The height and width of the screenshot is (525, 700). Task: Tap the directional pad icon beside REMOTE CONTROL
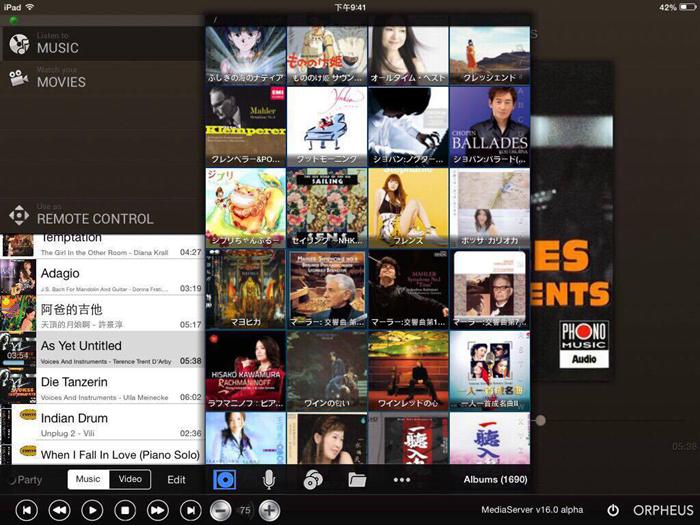(x=19, y=216)
